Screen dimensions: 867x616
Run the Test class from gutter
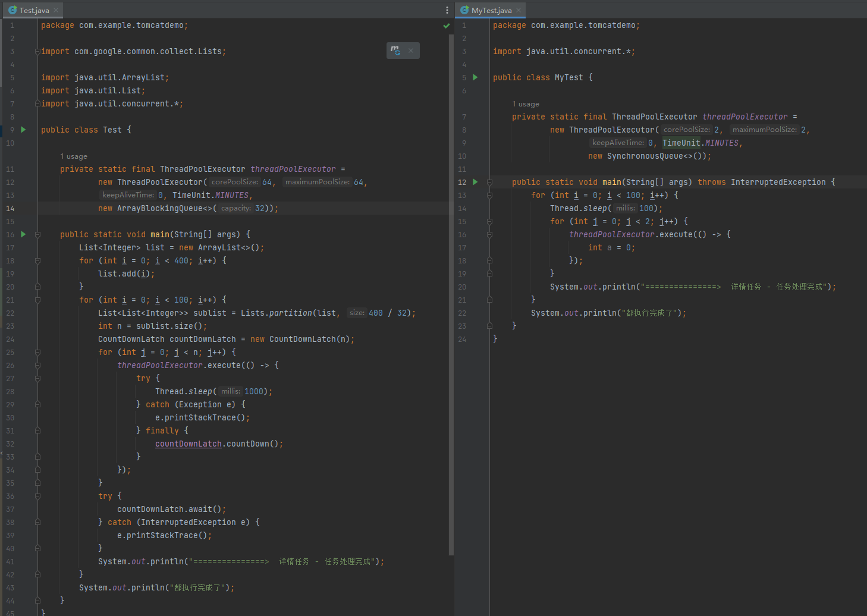tap(24, 130)
